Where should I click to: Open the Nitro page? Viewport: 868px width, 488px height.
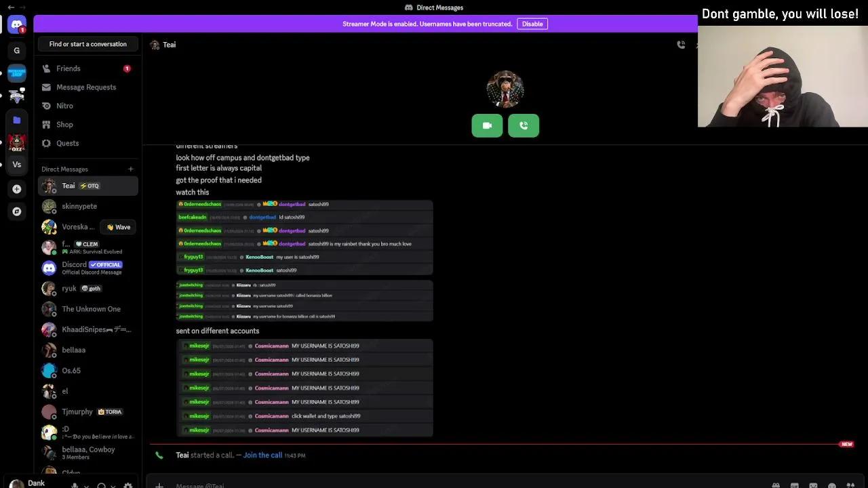click(88, 106)
